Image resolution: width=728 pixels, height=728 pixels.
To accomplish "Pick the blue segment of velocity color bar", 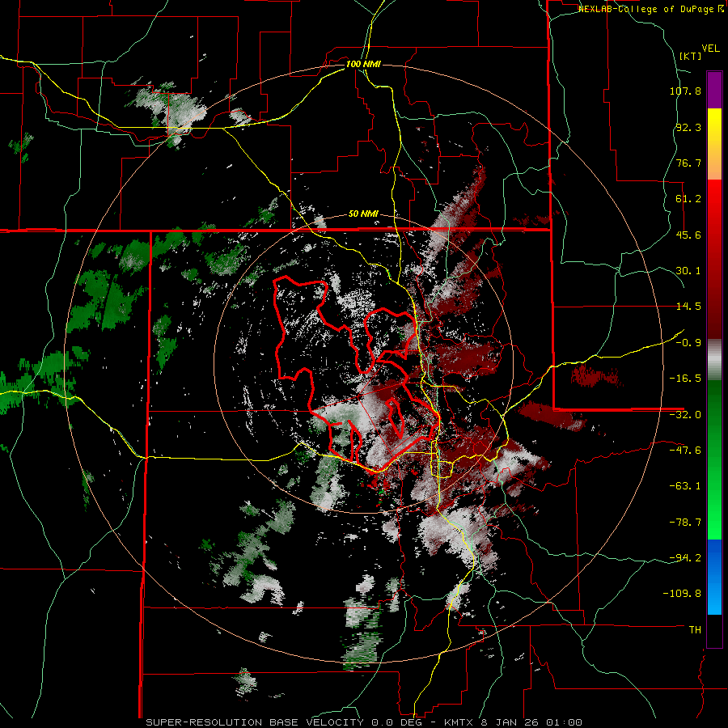I will coord(714,577).
